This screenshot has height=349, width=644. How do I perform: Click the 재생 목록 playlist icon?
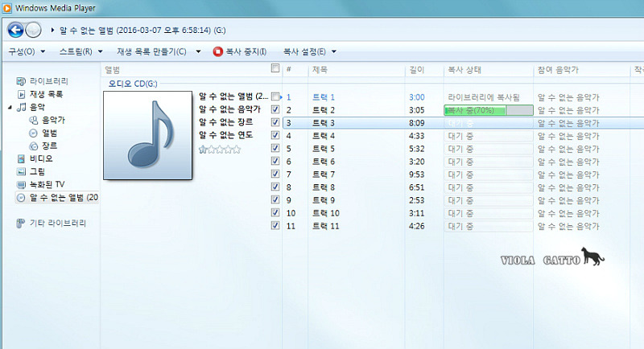(22, 94)
